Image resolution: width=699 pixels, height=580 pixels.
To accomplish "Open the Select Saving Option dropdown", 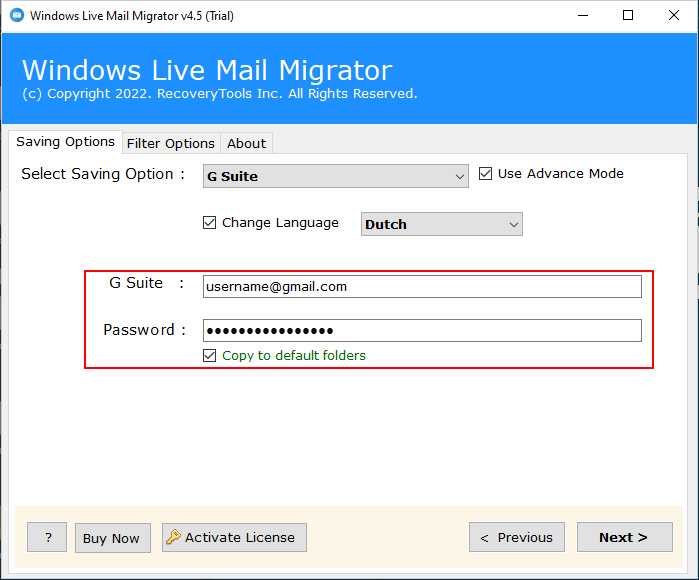I will tap(336, 176).
